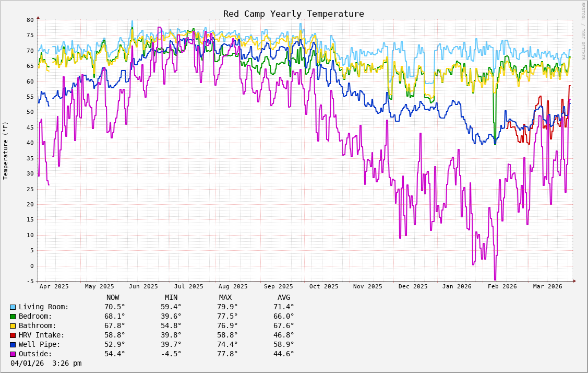Image resolution: width=588 pixels, height=373 pixels.
Task: Click the chart title Red Camp Yearly Temperature
Action: [x=294, y=14]
